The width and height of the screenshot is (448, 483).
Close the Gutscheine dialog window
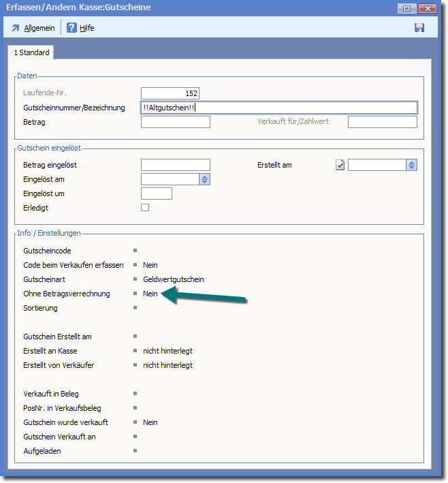pos(428,8)
